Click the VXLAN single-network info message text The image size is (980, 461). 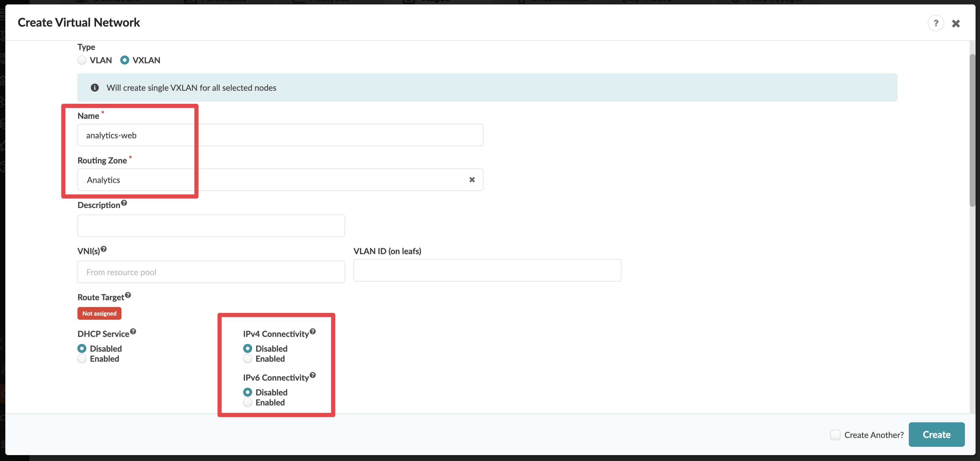[x=191, y=88]
